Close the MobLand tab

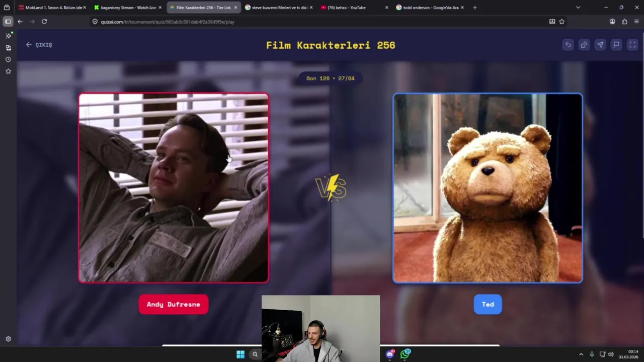85,8
